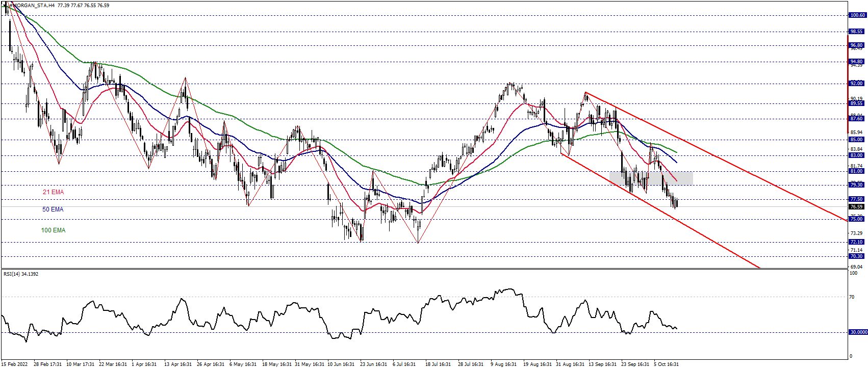Click the 26 Apr 16:31 time axis label
This screenshot has width=868, height=370.
pyautogui.click(x=211, y=364)
